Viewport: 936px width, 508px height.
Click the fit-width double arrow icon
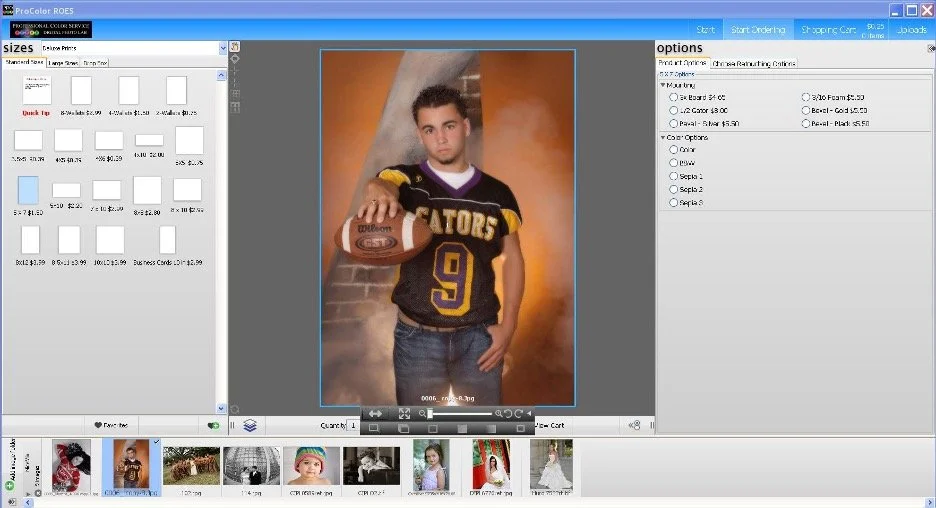[375, 413]
